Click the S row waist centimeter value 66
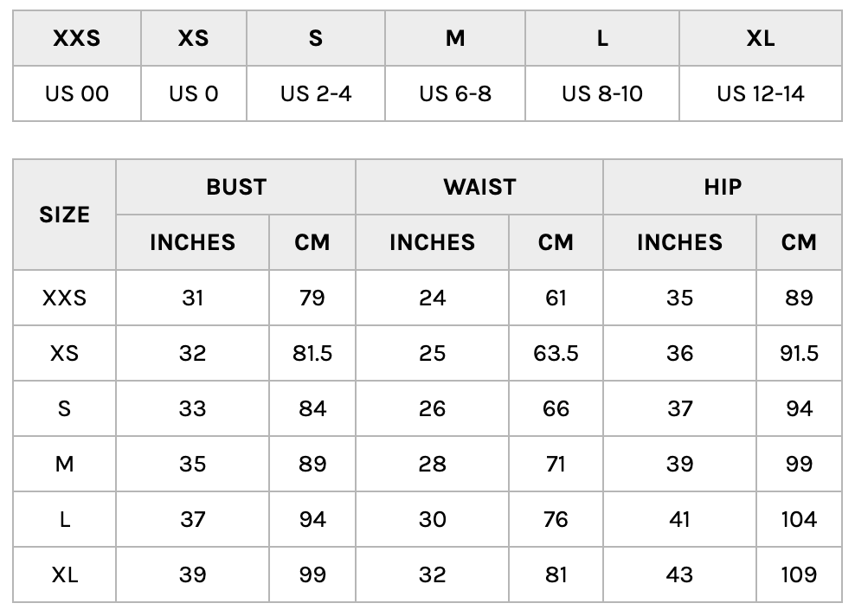The image size is (855, 616). 556,408
